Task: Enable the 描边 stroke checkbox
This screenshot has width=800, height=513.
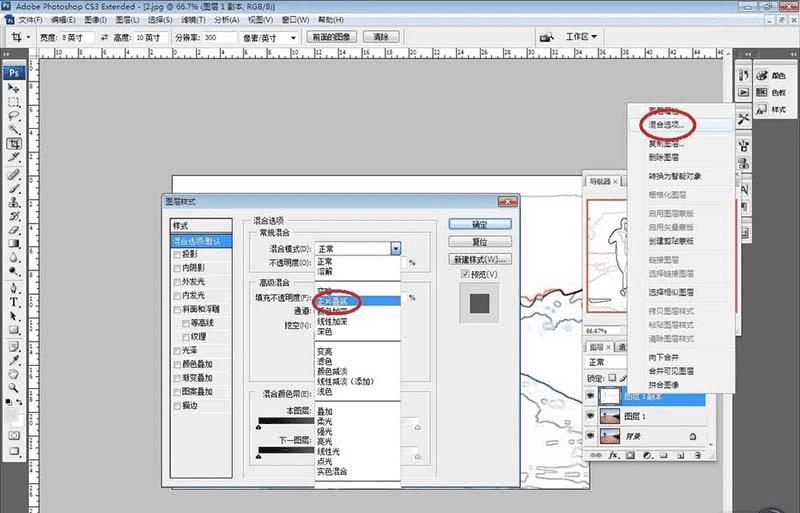Action: pyautogui.click(x=177, y=406)
